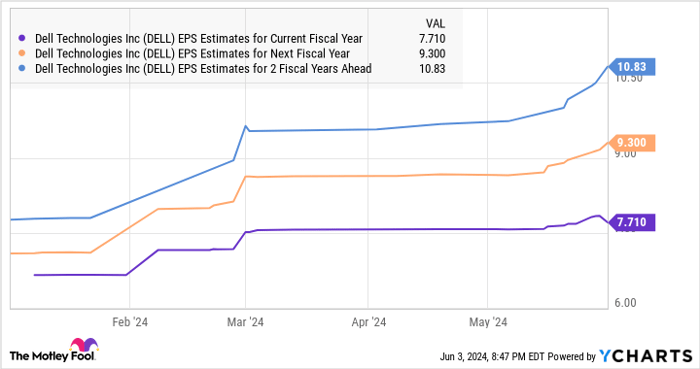Image resolution: width=700 pixels, height=369 pixels.
Task: Open The Motley Fool logo text
Action: point(52,356)
